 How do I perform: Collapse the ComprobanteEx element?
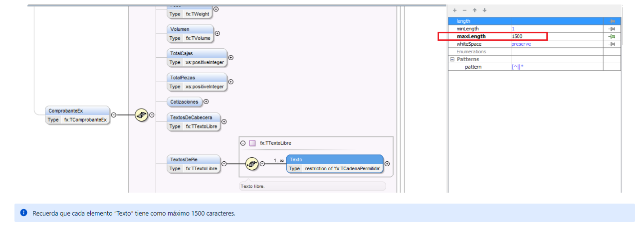point(113,115)
